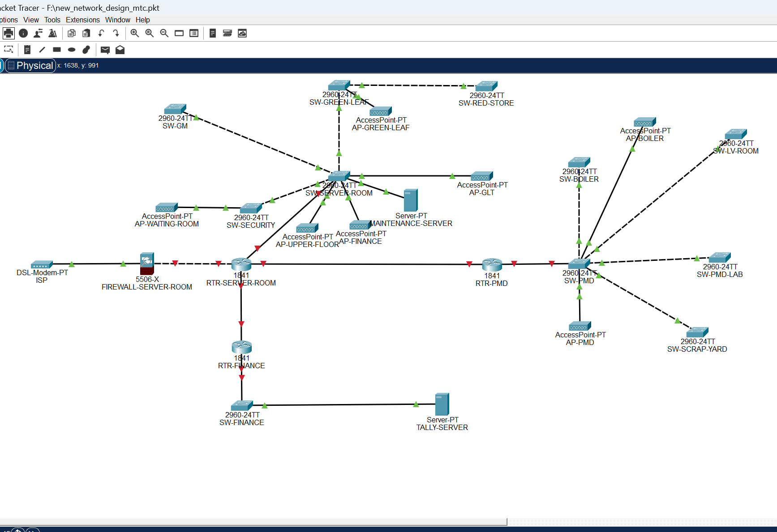Click the Print toolbar icon
Screen dimensions: 777x532
coord(9,33)
